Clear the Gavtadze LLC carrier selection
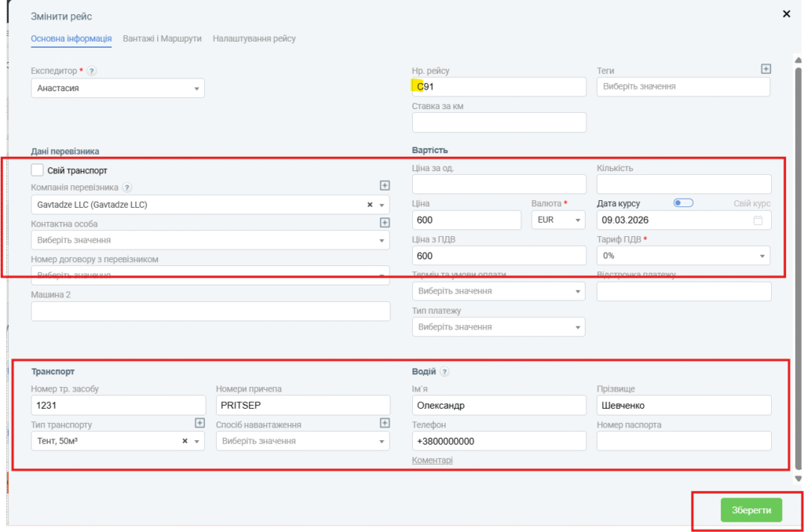This screenshot has height=532, width=804. pos(370,205)
